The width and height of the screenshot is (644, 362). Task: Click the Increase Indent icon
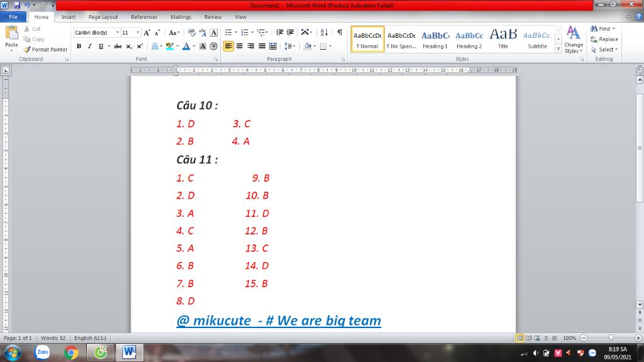click(291, 33)
